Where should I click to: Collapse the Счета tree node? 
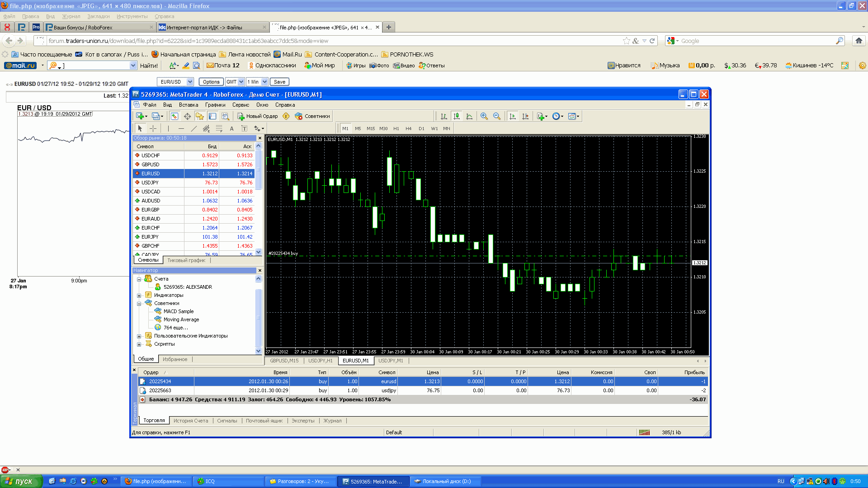click(139, 279)
